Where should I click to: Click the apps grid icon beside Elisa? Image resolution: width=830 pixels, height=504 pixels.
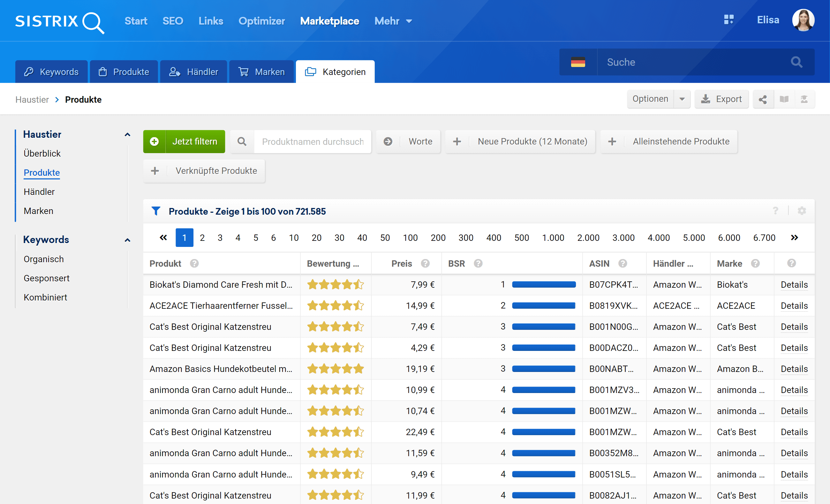click(728, 20)
